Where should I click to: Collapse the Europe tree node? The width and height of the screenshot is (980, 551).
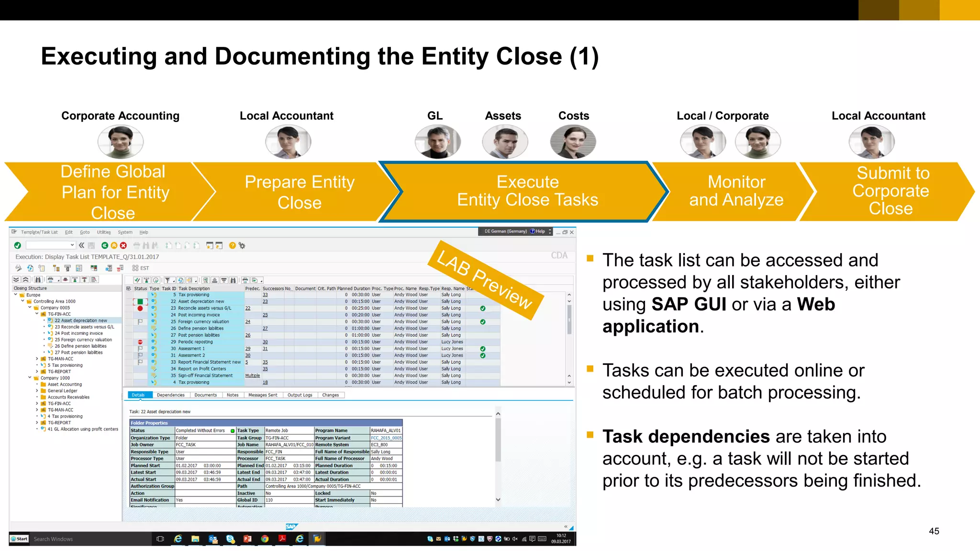(x=16, y=295)
